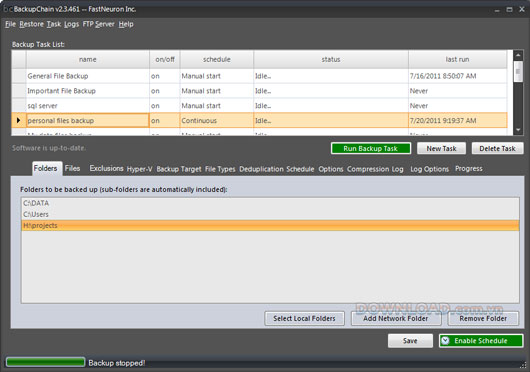The width and height of the screenshot is (530, 372).
Task: Switch to the Log tab
Action: point(398,169)
